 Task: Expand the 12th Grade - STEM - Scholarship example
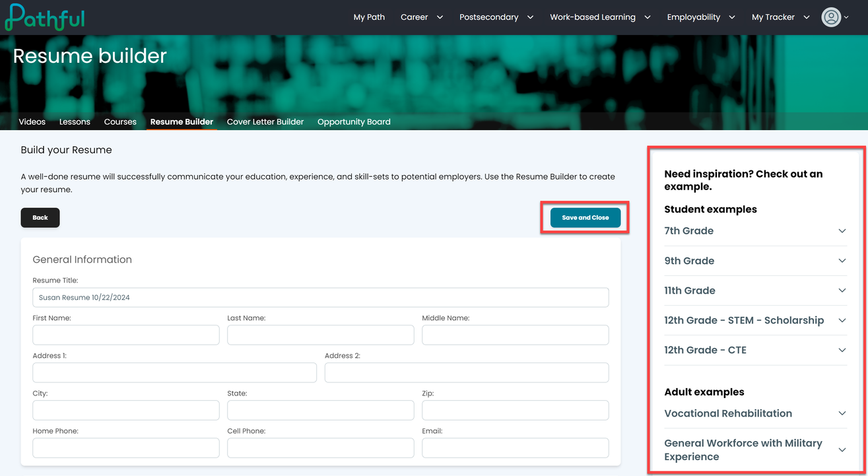pyautogui.click(x=756, y=320)
